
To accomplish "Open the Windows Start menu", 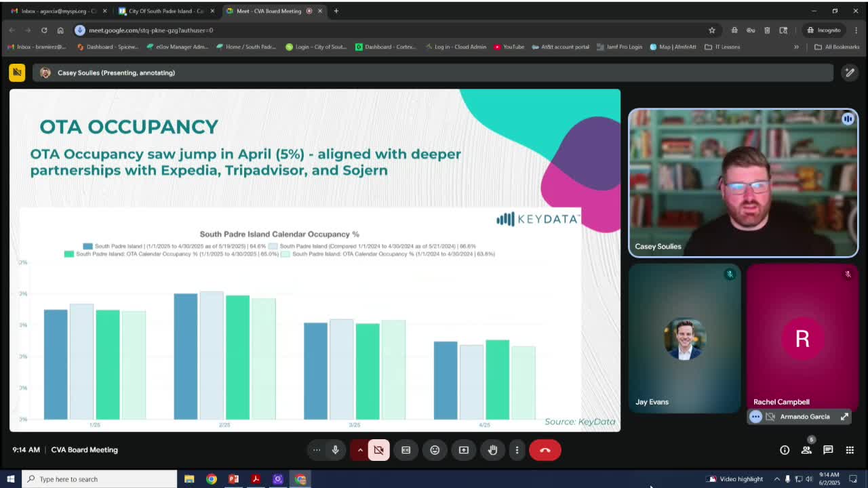I will 10,479.
